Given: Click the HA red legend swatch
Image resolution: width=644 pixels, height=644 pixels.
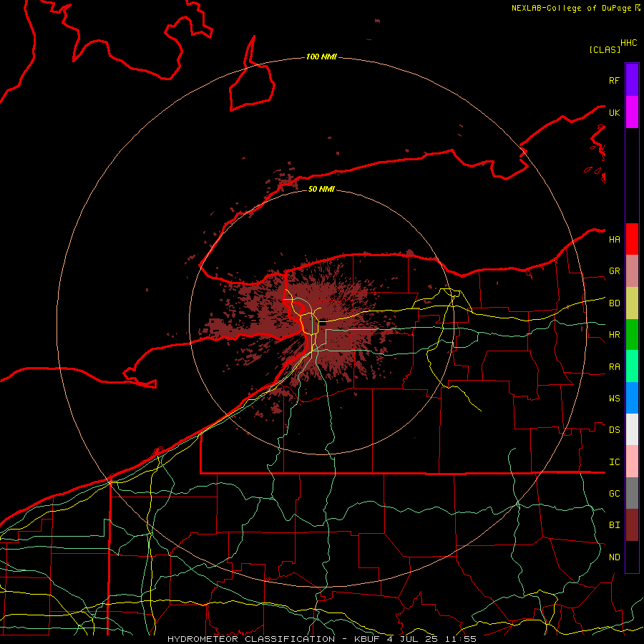Looking at the screenshot, I should 632,239.
